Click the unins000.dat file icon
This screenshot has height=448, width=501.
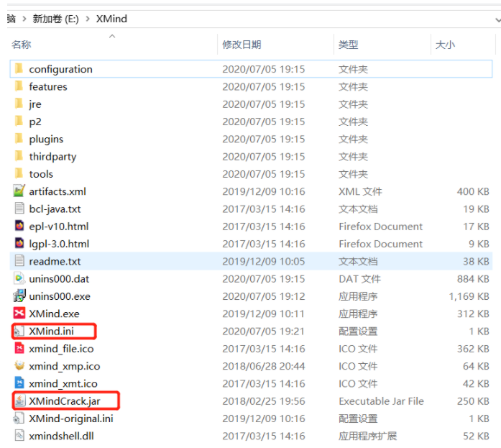[19, 278]
